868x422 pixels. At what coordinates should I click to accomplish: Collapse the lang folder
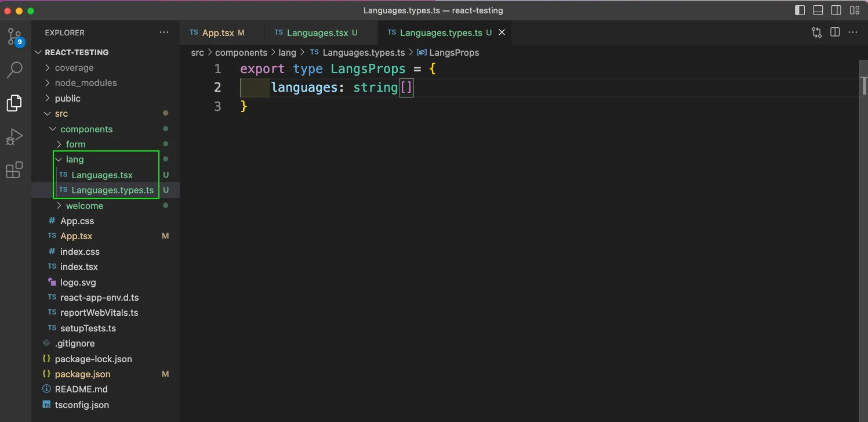pos(106,160)
